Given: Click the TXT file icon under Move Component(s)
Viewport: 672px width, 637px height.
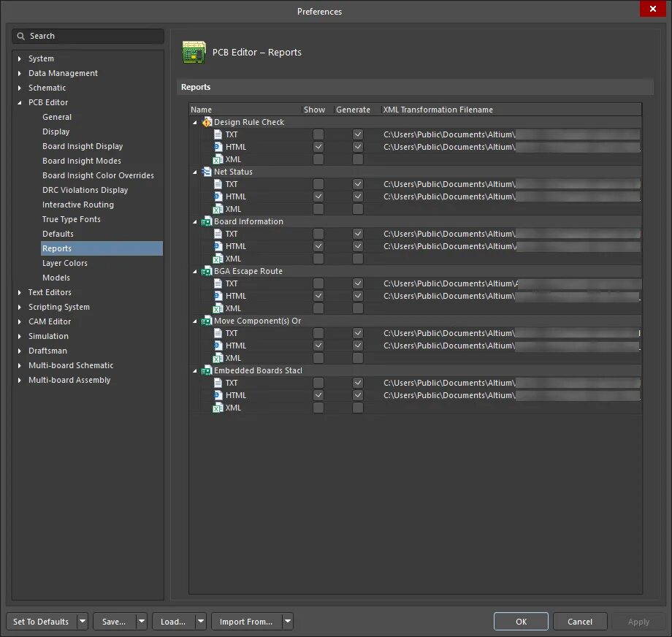Looking at the screenshot, I should pyautogui.click(x=218, y=334).
